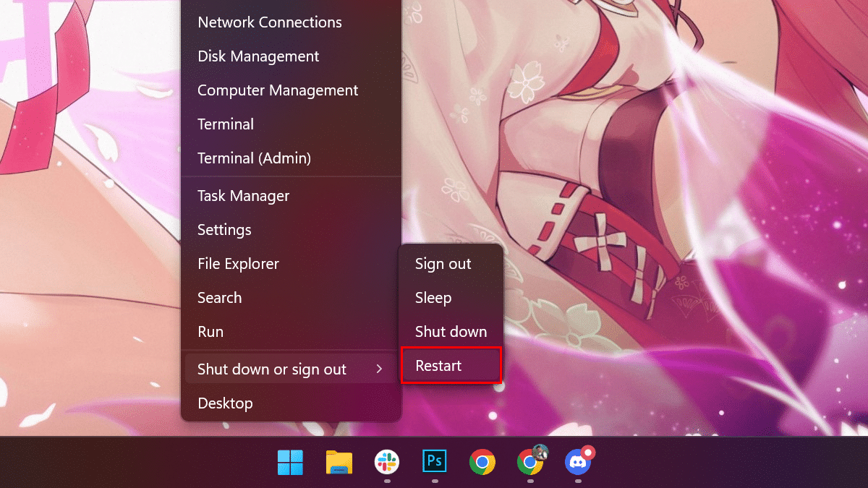Open File Explorer from the taskbar
This screenshot has height=488, width=868.
[x=339, y=462]
